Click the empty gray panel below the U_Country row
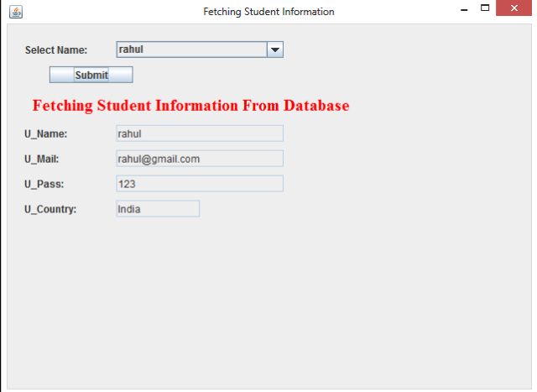 [268, 302]
